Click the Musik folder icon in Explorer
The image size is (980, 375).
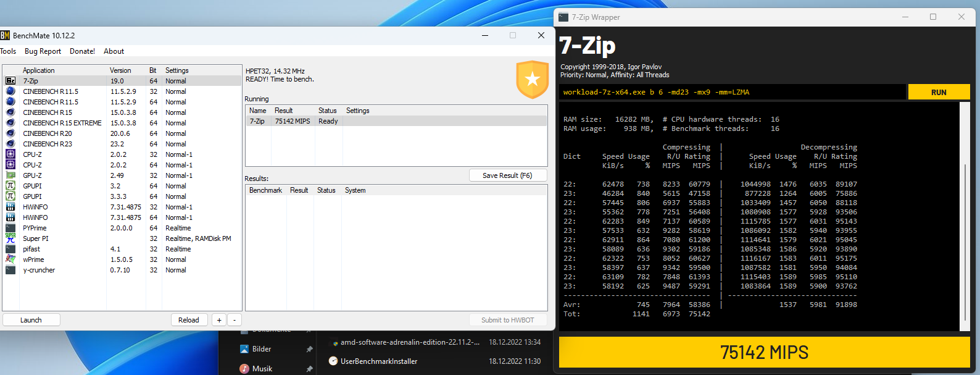244,369
